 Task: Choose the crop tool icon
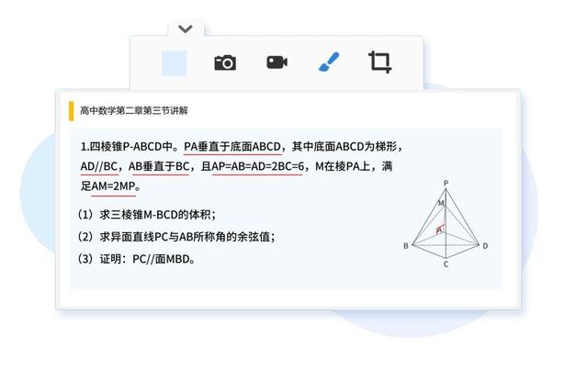tap(379, 62)
